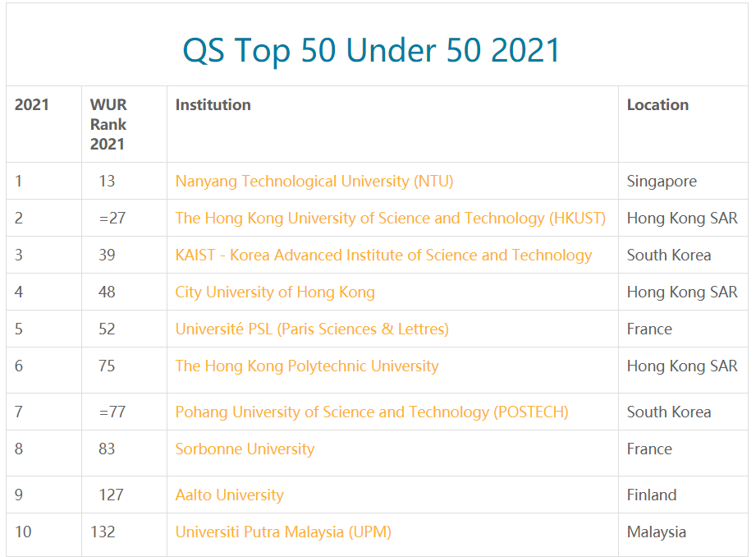Image resolution: width=756 pixels, height=557 pixels.
Task: Click the Finland location cell
Action: click(x=652, y=495)
